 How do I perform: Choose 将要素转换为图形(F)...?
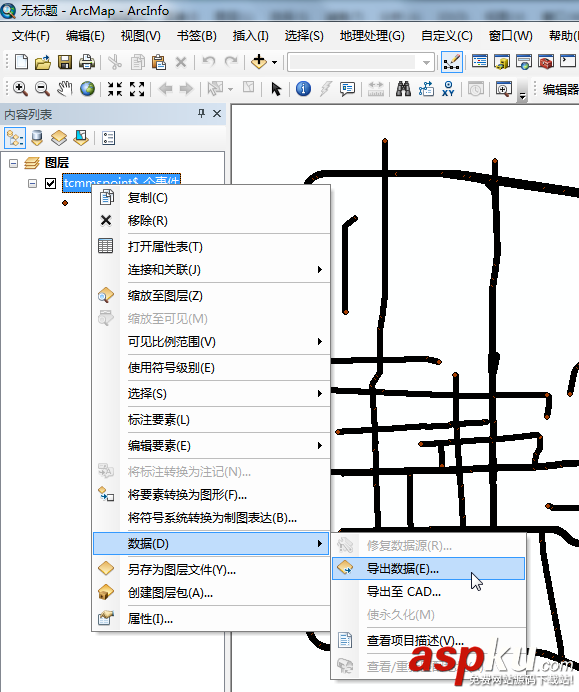tap(212, 495)
